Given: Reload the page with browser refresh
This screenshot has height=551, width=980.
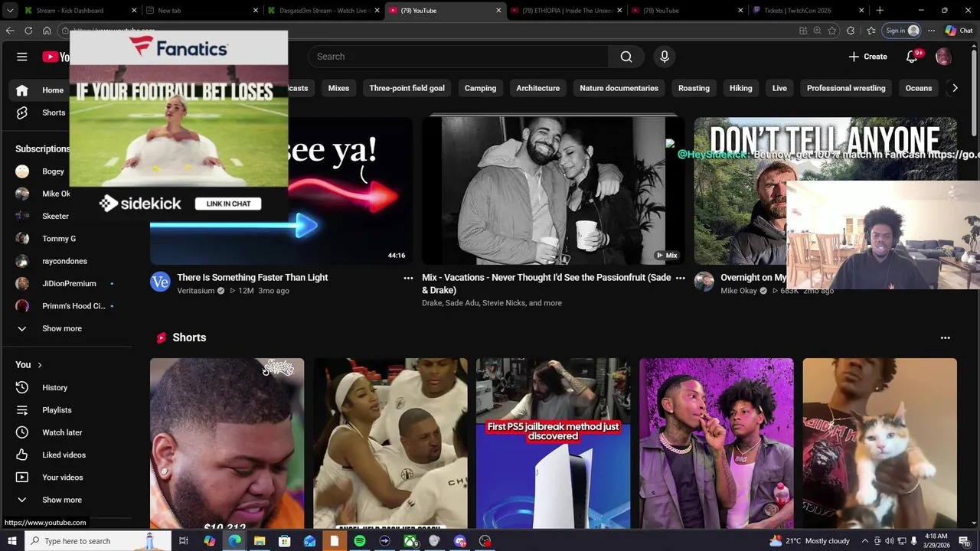Looking at the screenshot, I should (28, 31).
